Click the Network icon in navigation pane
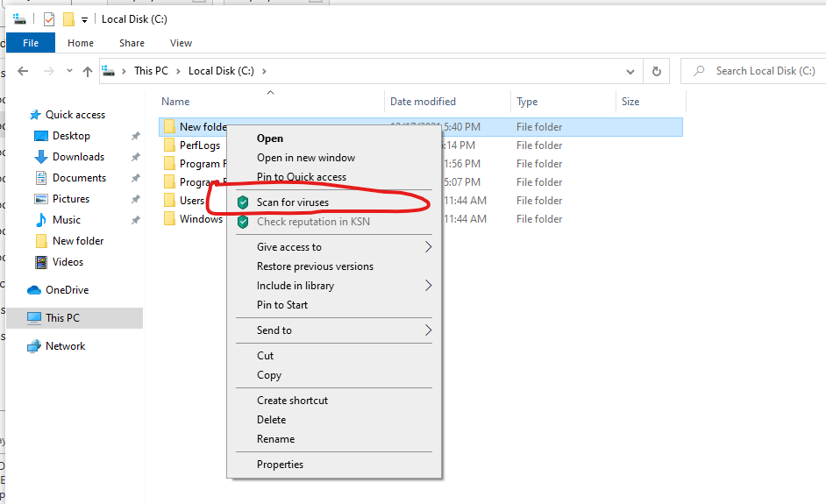Viewport: 826px width, 504px height. (34, 346)
